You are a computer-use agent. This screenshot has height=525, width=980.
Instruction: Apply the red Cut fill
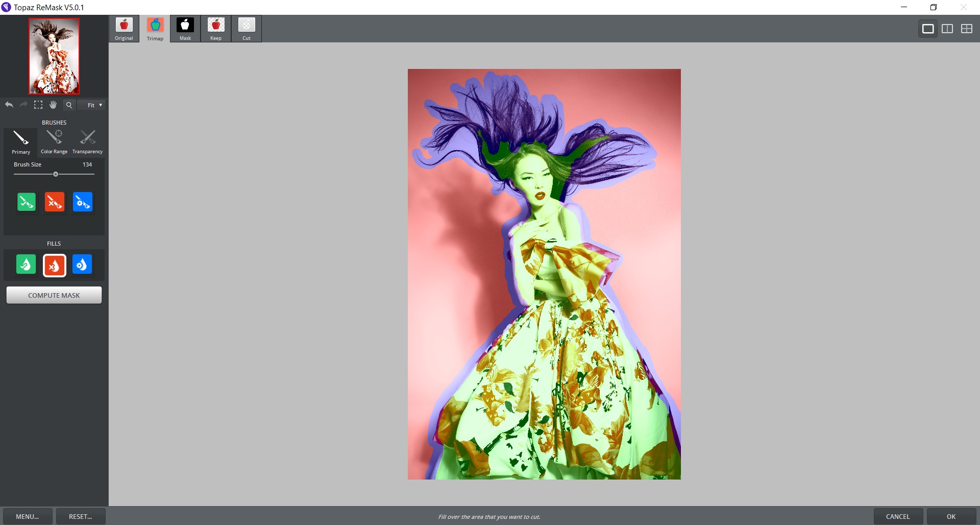pos(54,265)
